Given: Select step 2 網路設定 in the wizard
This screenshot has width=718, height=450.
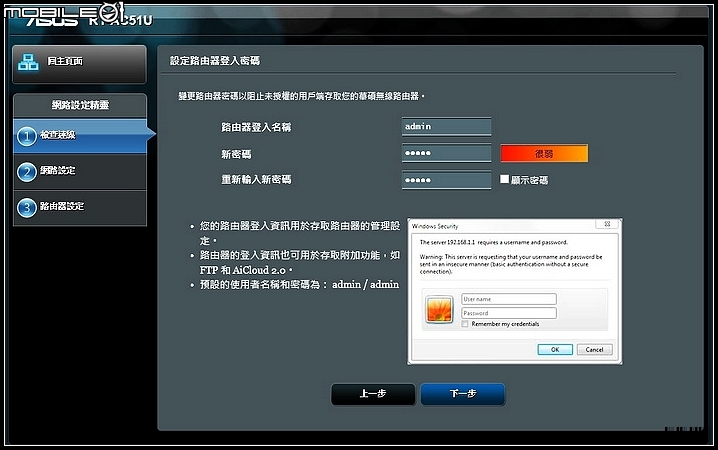Looking at the screenshot, I should coord(80,172).
